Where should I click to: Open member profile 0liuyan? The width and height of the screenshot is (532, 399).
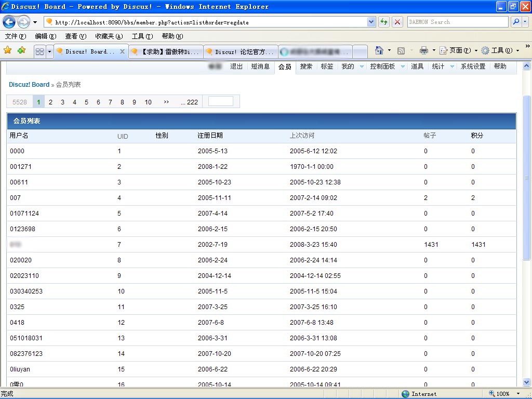[20, 369]
